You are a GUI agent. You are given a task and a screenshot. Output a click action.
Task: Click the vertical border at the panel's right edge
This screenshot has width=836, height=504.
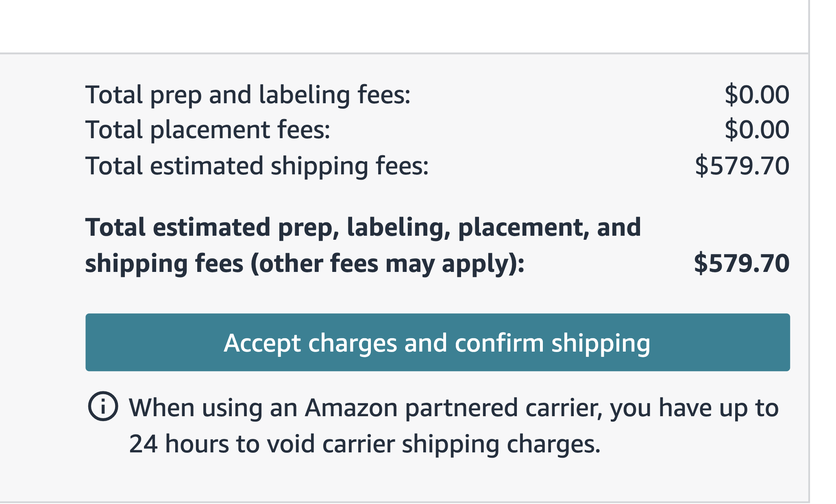point(809,252)
